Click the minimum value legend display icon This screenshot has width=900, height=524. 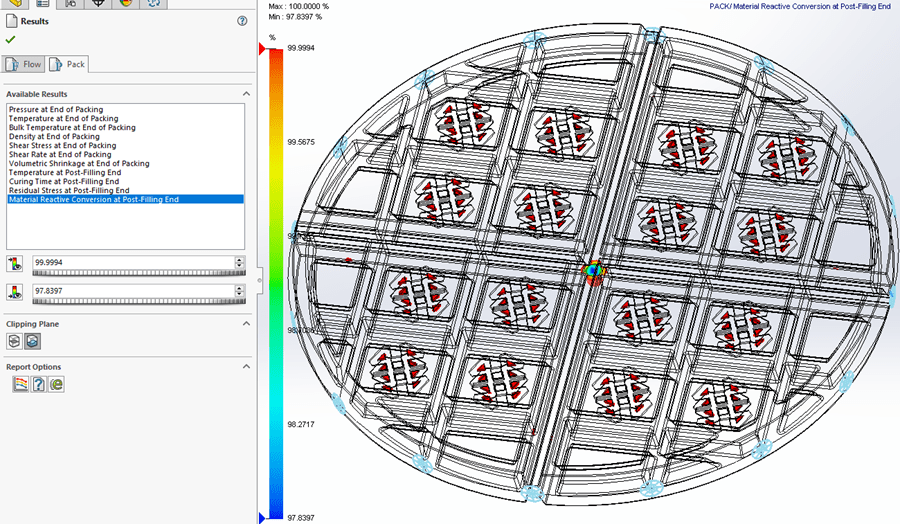click(14, 292)
